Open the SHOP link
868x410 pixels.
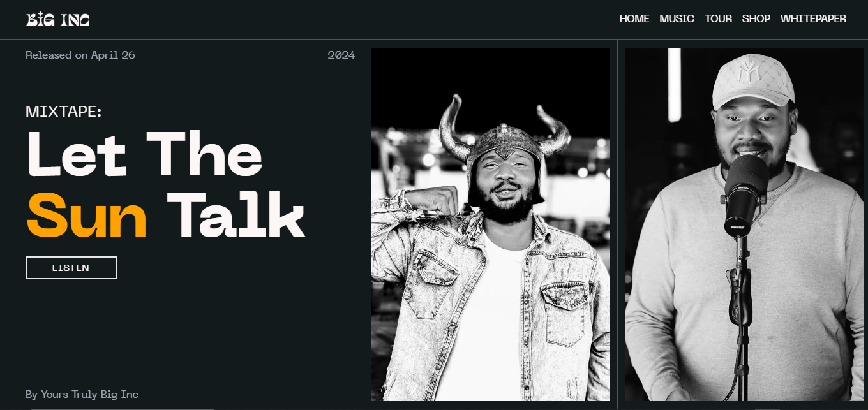(x=756, y=19)
